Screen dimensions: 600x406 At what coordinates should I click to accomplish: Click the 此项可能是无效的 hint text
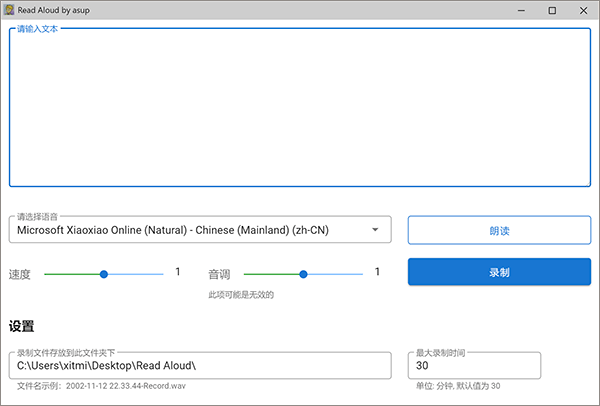click(241, 295)
